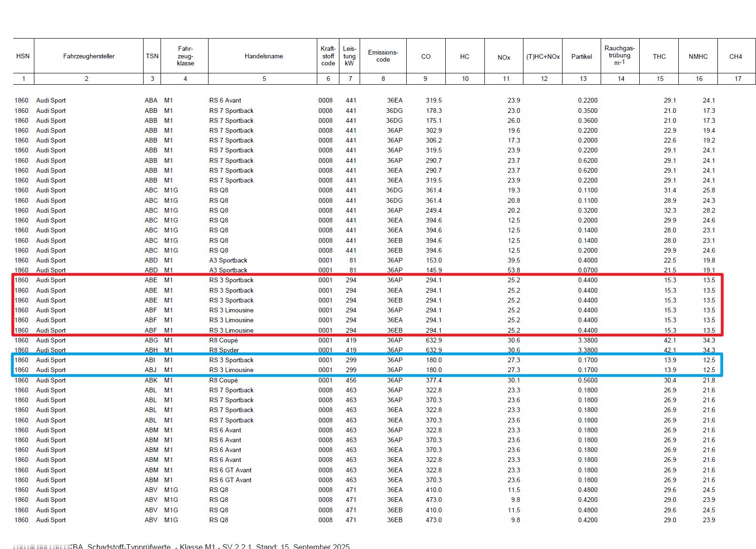Select the CO value 306.2
This screenshot has height=549, width=756.
tap(434, 140)
